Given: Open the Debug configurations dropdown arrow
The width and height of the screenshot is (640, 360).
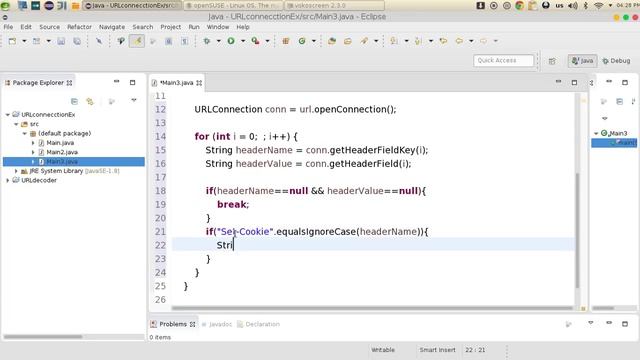Looking at the screenshot, I should (218, 41).
